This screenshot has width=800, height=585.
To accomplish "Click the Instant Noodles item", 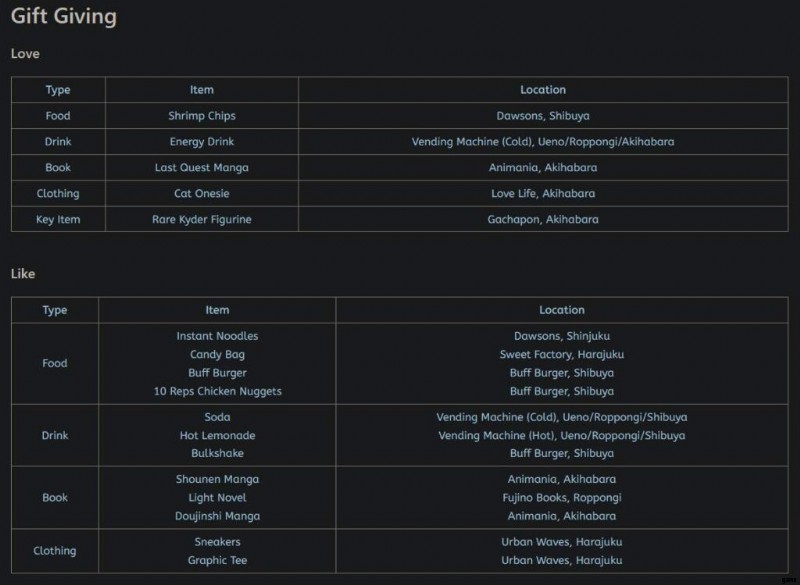I will [x=217, y=336].
